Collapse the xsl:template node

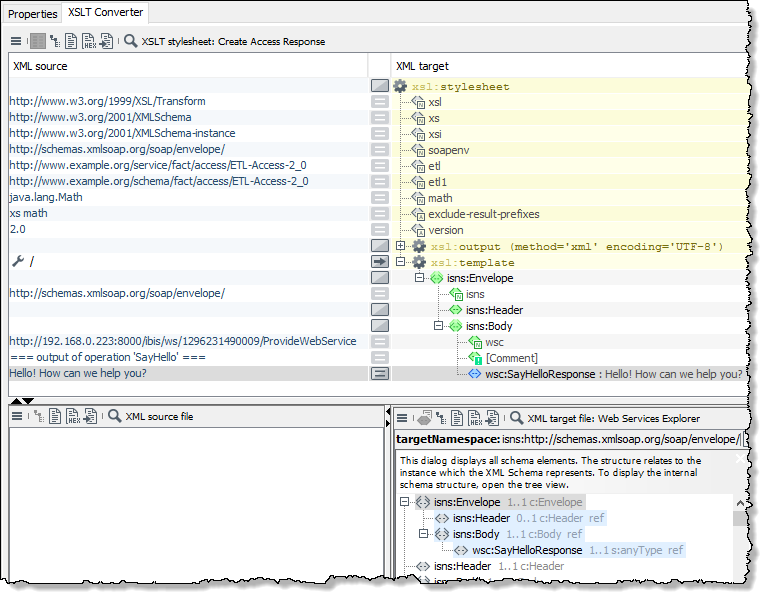[401, 262]
